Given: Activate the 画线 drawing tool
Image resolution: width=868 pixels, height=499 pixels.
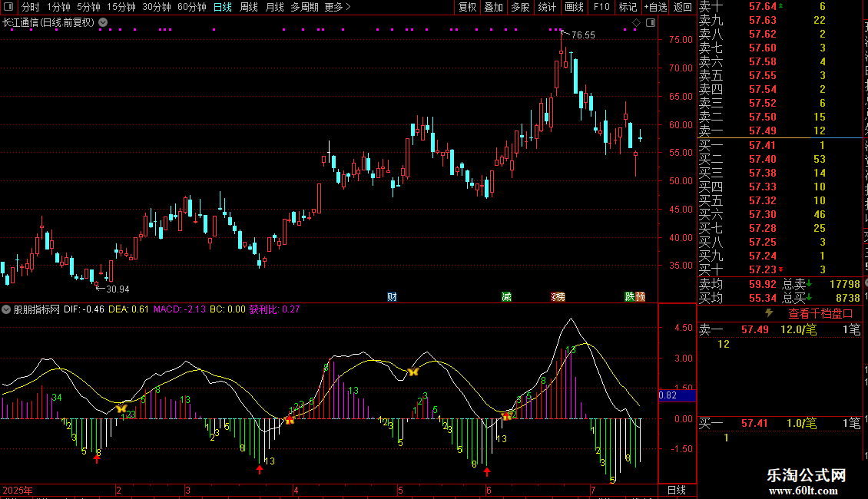Looking at the screenshot, I should pyautogui.click(x=574, y=7).
